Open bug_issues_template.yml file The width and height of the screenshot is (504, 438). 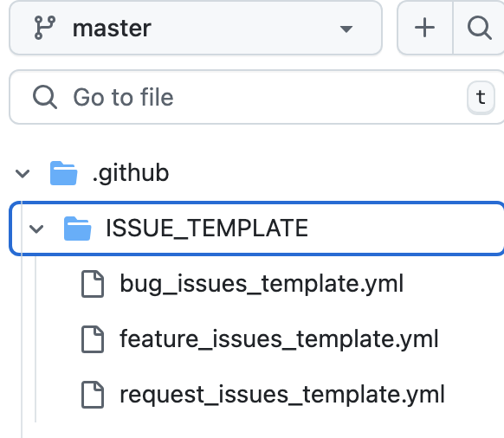[x=262, y=284]
